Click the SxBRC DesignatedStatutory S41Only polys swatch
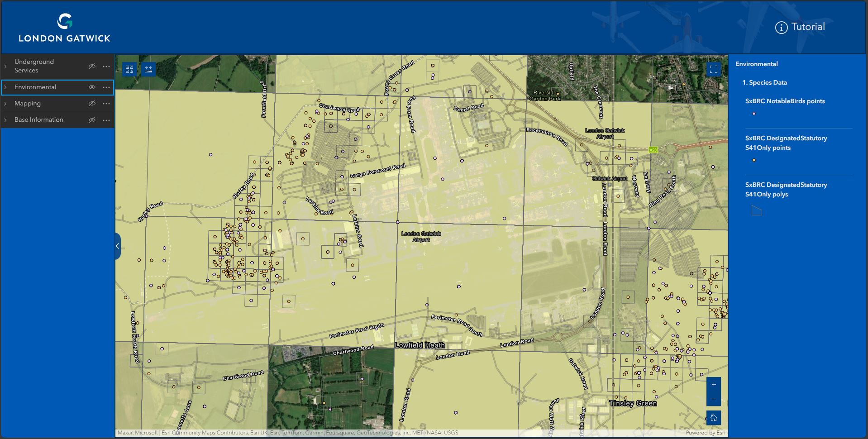The height and width of the screenshot is (439, 868). [756, 210]
